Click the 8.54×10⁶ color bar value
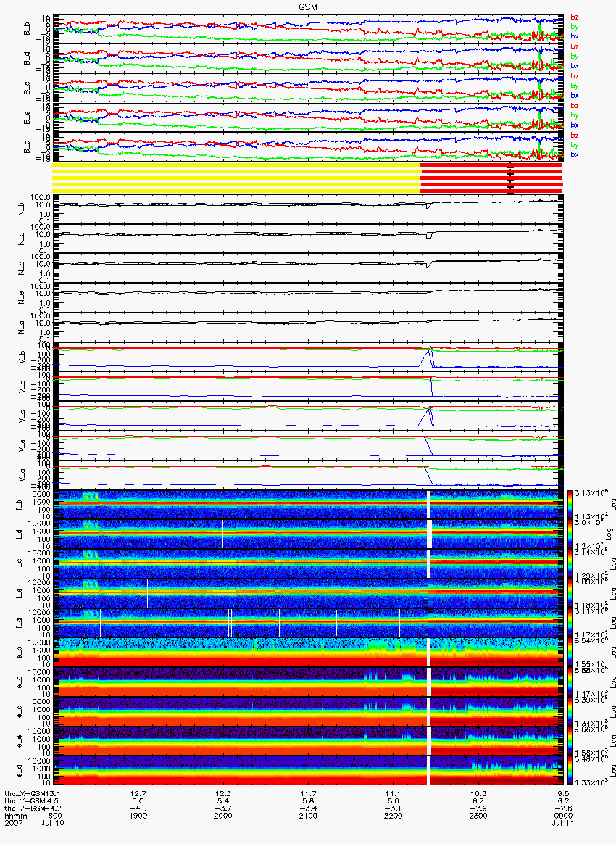This screenshot has width=616, height=844. tap(590, 640)
